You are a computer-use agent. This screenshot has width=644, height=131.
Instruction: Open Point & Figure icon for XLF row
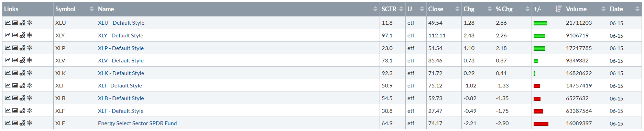(22, 110)
